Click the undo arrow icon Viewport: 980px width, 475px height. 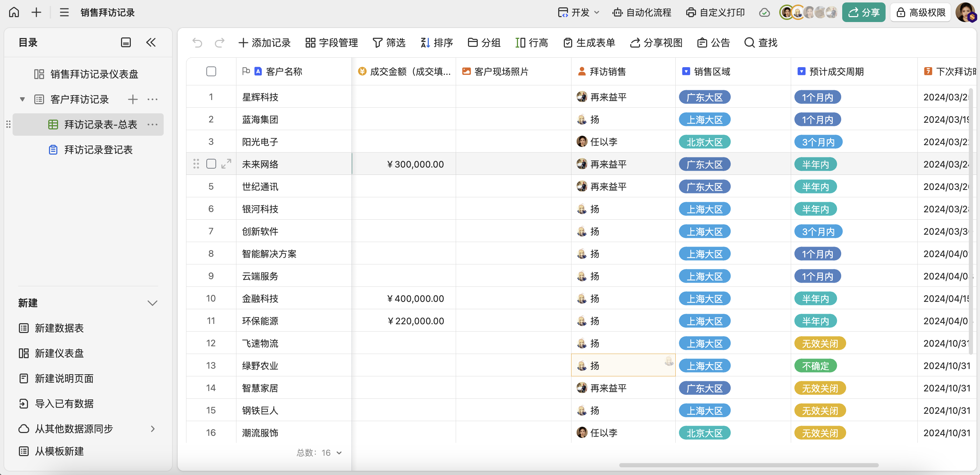197,43
